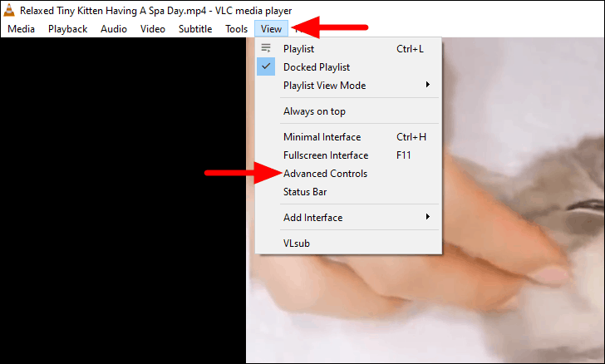This screenshot has width=605, height=364.
Task: Open the Audio menu
Action: 114,29
